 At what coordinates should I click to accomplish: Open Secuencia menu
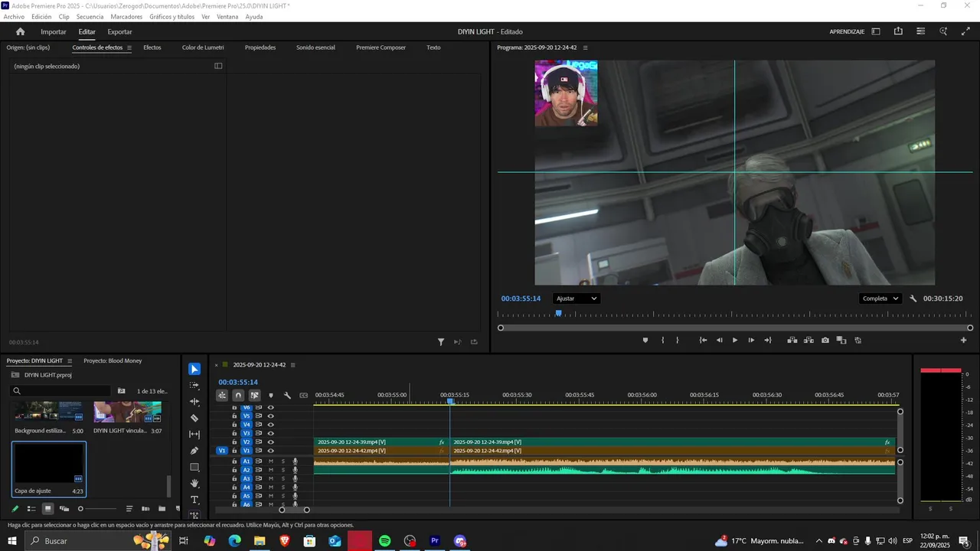[90, 17]
